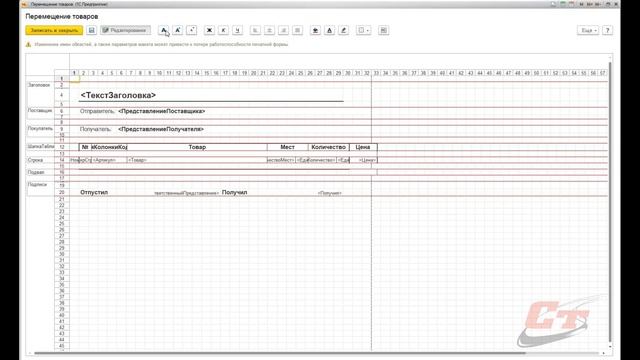Save the layout with the diskette icon

click(91, 30)
